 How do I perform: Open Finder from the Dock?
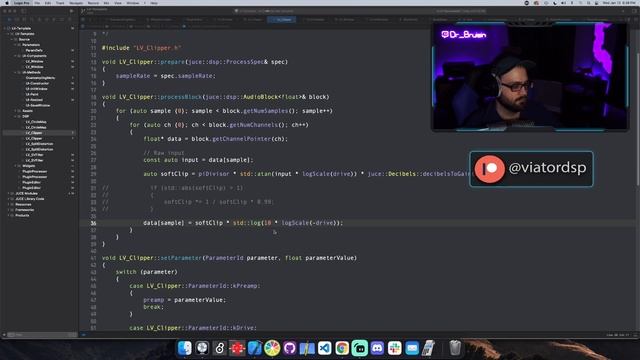coord(184,348)
